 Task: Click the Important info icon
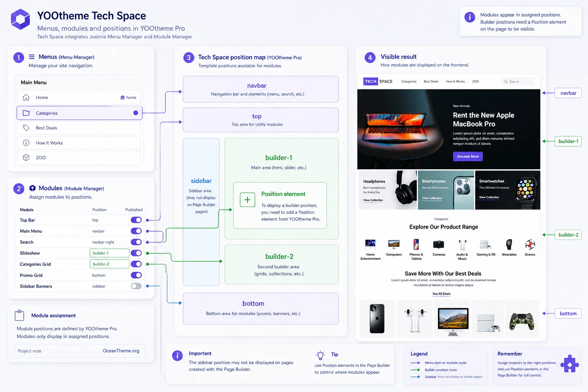(177, 356)
